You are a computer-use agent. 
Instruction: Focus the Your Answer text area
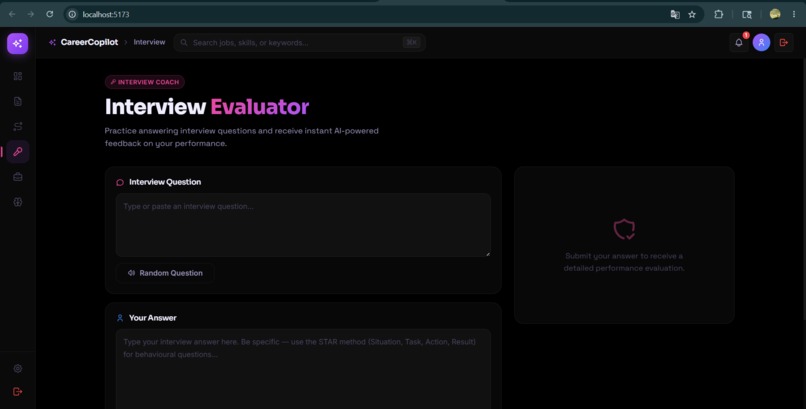pos(303,369)
